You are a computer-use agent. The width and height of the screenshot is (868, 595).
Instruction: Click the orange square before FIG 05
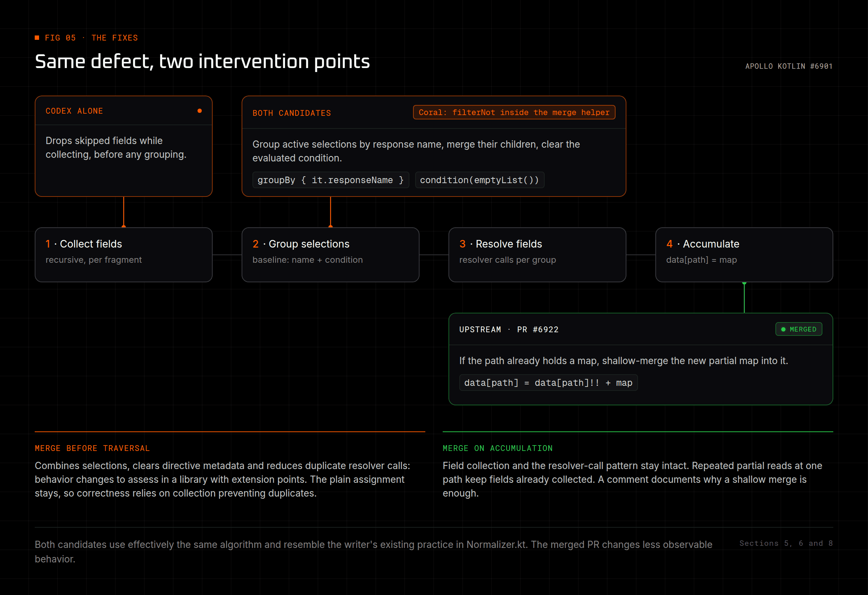(37, 37)
